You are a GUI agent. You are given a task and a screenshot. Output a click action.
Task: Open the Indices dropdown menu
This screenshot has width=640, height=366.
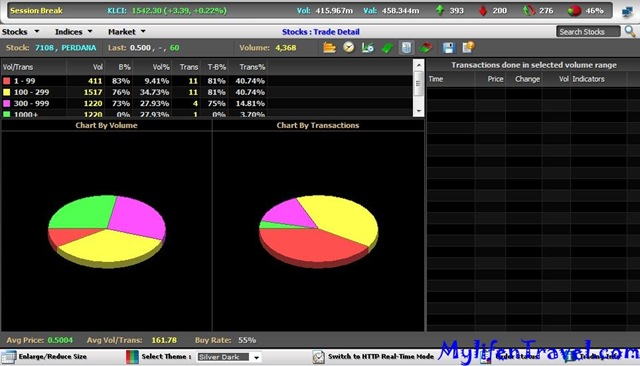(x=73, y=31)
